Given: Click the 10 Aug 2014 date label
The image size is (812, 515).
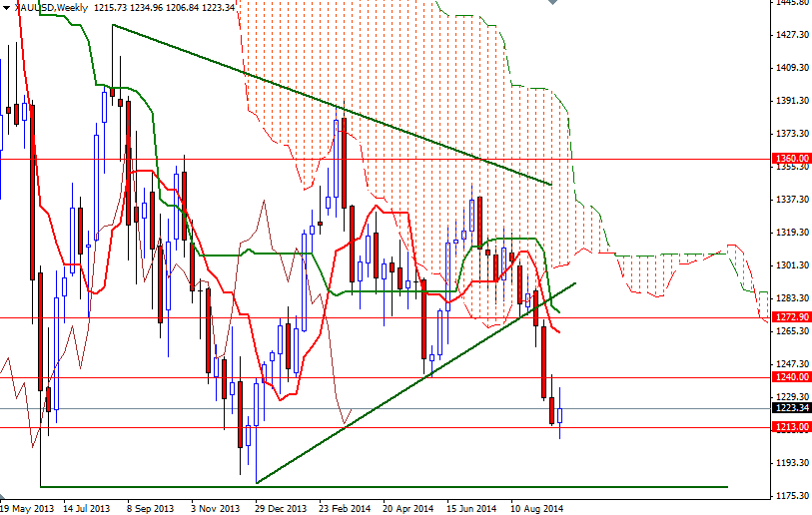Looking at the screenshot, I should pyautogui.click(x=536, y=509).
